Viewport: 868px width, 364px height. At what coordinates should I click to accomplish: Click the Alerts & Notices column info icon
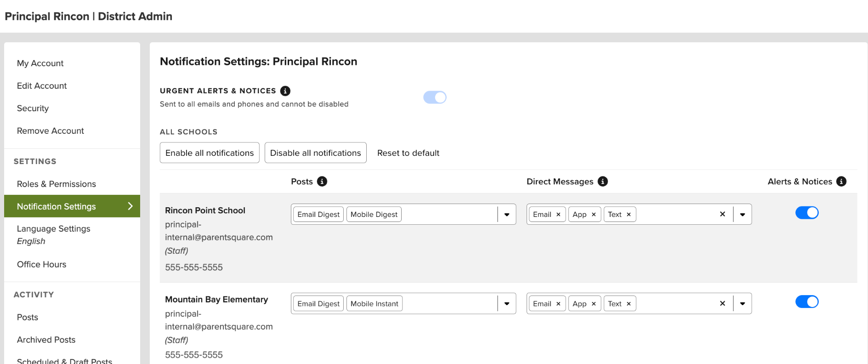coord(841,182)
